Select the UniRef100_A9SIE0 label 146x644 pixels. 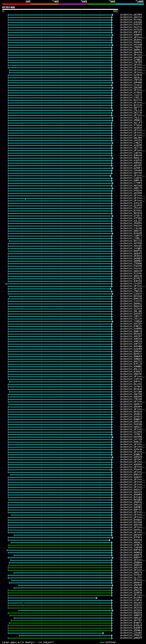click(x=131, y=324)
